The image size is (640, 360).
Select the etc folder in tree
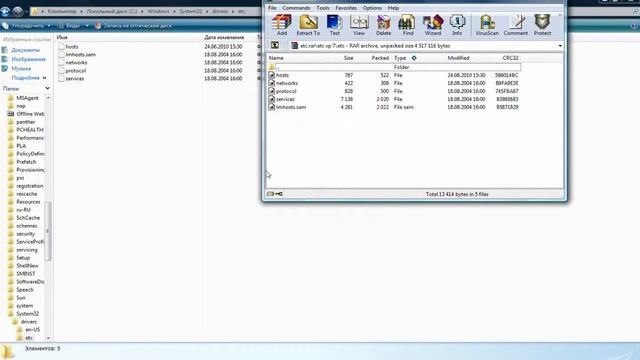[x=29, y=338]
